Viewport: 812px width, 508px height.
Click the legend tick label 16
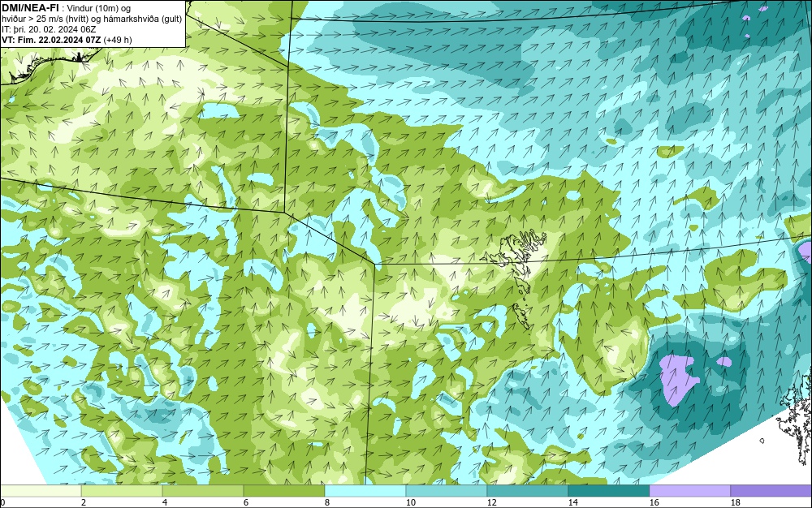coord(654,502)
